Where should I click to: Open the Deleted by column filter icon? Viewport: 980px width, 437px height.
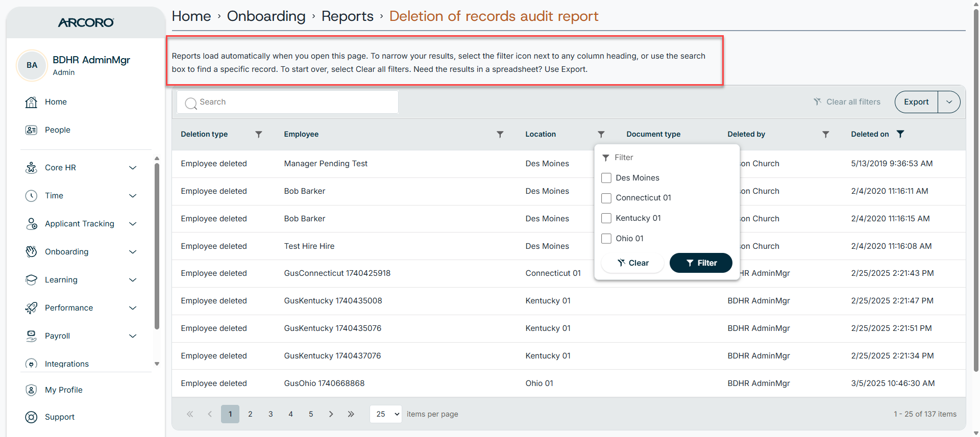click(826, 134)
